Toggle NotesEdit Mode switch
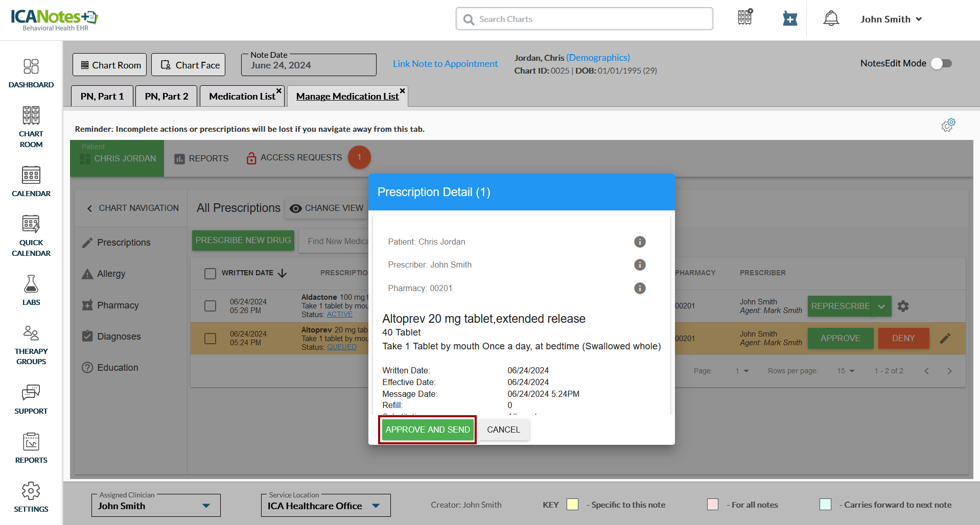The image size is (980, 525). coord(941,63)
